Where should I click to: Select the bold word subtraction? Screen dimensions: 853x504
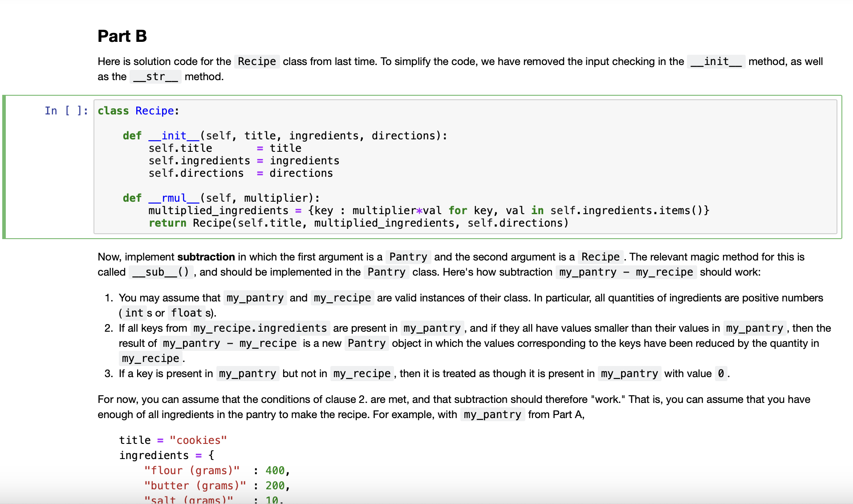coord(206,257)
